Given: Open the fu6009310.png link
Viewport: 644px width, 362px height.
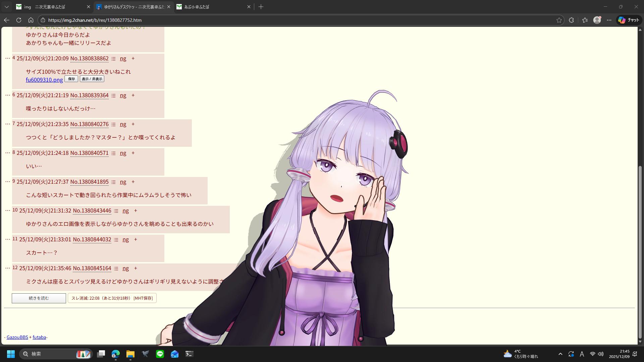Looking at the screenshot, I should click(44, 80).
